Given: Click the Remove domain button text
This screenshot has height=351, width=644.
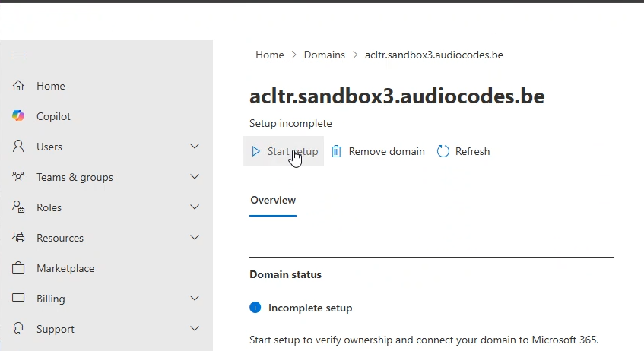Looking at the screenshot, I should pos(386,151).
